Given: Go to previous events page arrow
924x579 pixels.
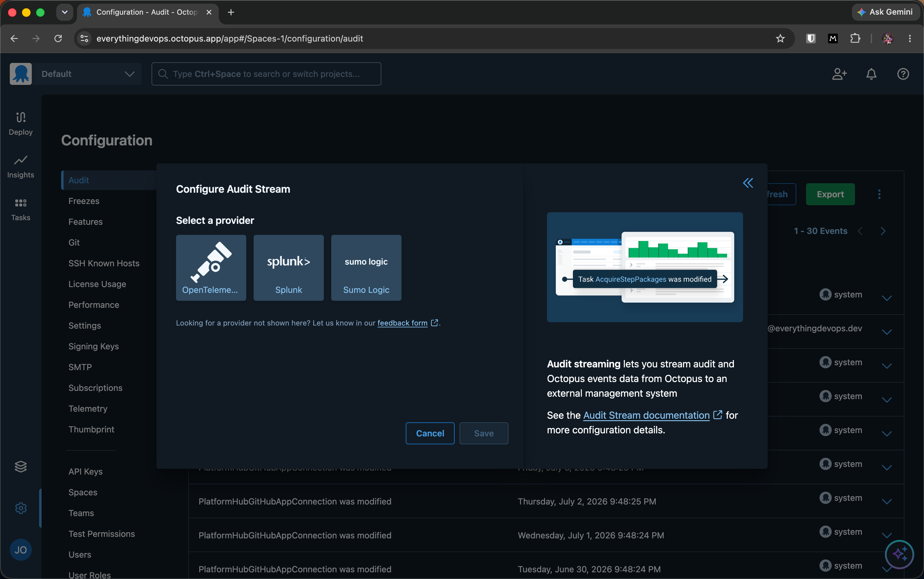Looking at the screenshot, I should pyautogui.click(x=860, y=231).
